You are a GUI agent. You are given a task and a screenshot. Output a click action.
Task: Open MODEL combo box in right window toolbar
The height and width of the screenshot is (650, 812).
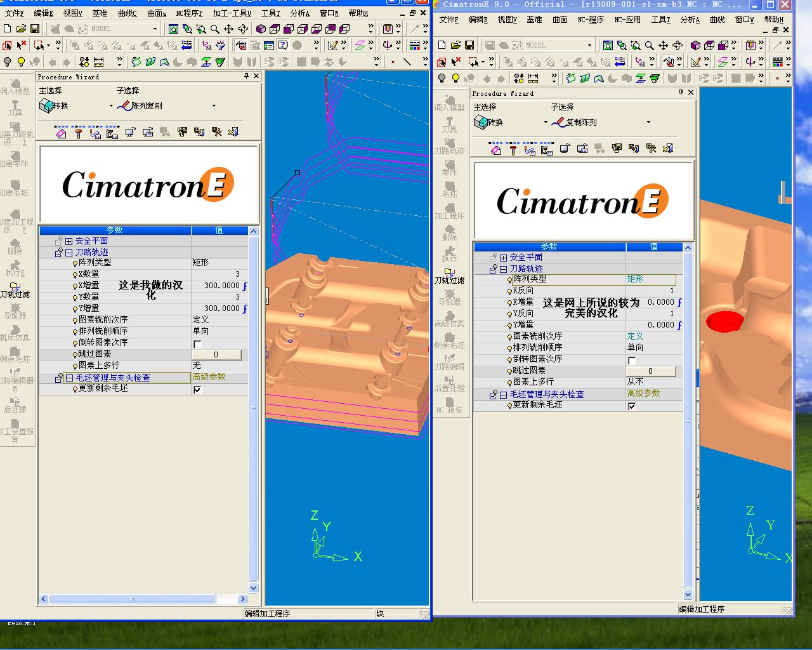589,45
